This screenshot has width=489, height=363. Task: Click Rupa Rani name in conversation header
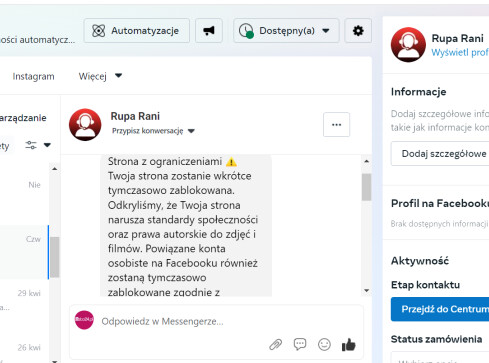pos(135,116)
